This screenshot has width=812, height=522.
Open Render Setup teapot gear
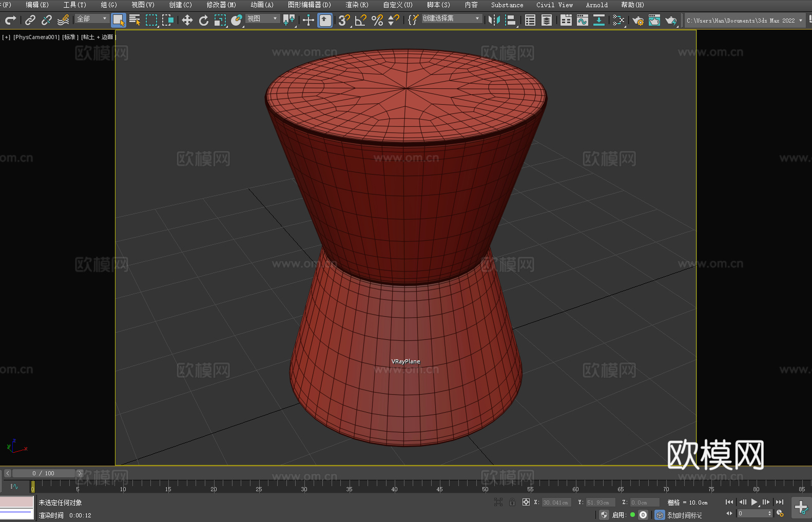pyautogui.click(x=638, y=20)
